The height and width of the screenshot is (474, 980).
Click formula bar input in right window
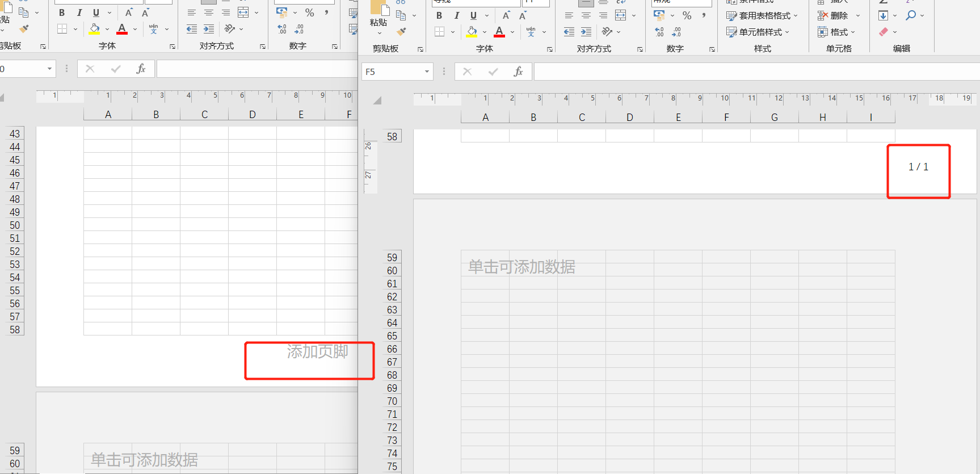(x=756, y=72)
